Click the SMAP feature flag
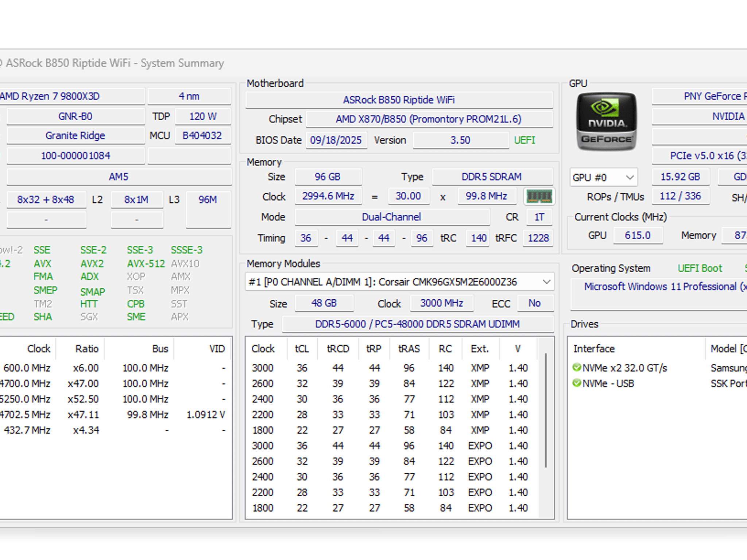The image size is (747, 560). [93, 292]
